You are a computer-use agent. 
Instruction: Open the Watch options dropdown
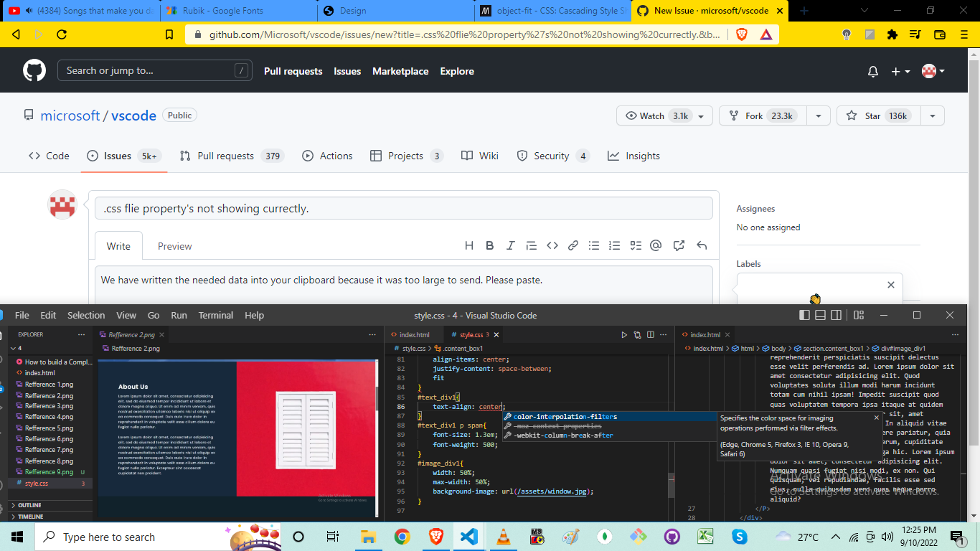(x=701, y=116)
